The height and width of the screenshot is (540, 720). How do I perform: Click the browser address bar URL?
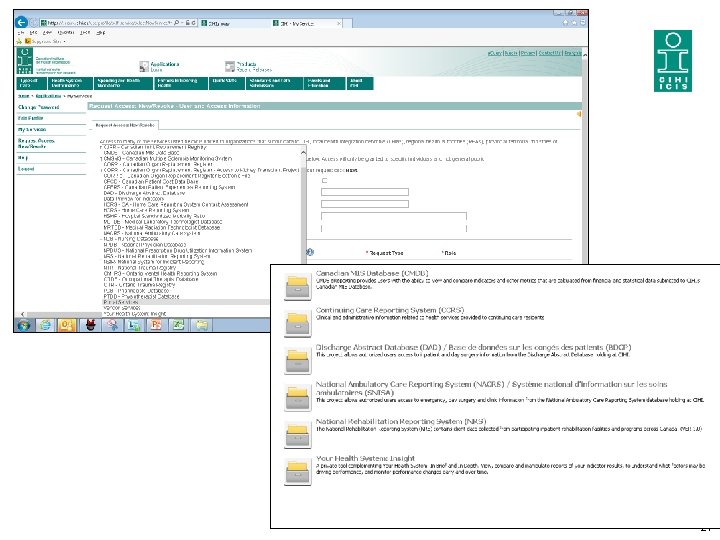[109, 22]
